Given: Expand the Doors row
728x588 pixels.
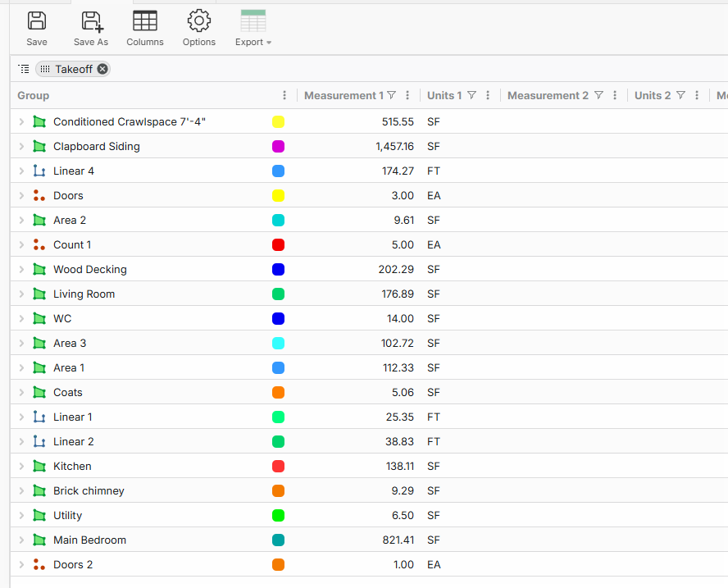Looking at the screenshot, I should coord(21,195).
